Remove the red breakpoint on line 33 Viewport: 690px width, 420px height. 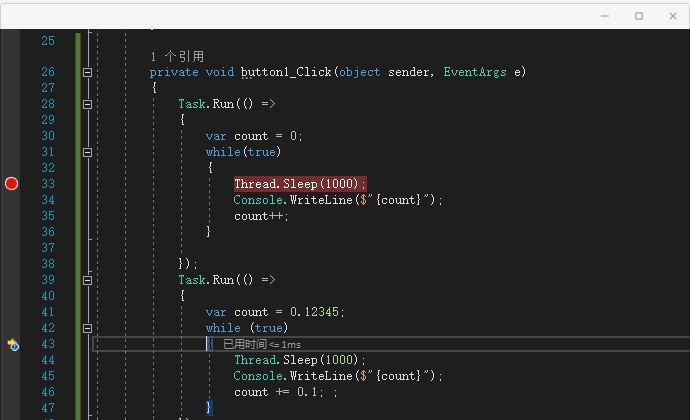tap(12, 183)
